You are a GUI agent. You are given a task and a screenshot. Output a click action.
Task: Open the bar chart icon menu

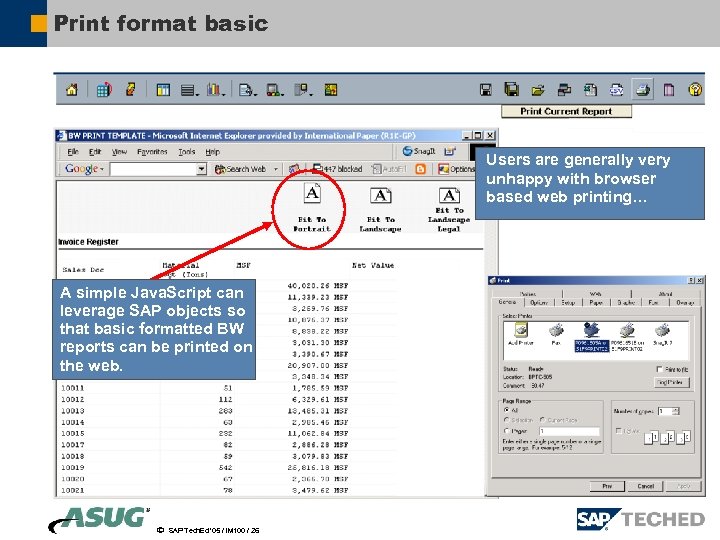click(x=216, y=90)
